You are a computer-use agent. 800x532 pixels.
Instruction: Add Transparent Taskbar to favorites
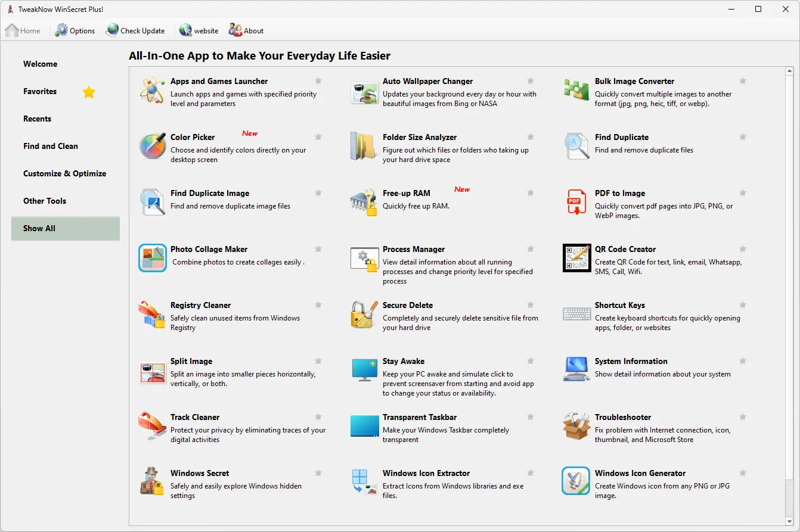tap(531, 417)
